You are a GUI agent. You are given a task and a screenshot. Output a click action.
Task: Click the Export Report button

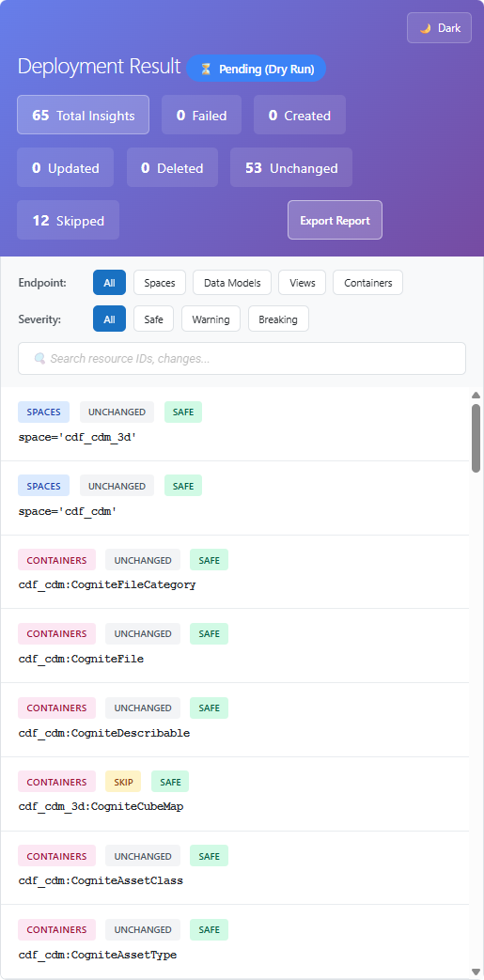tap(335, 220)
